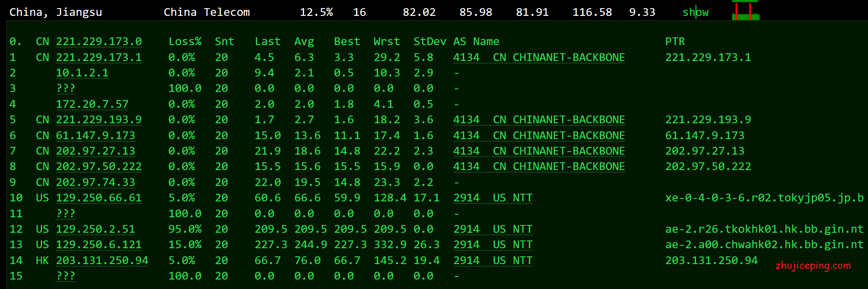
Task: Click the 129.250.2.51 IP link
Action: click(95, 229)
